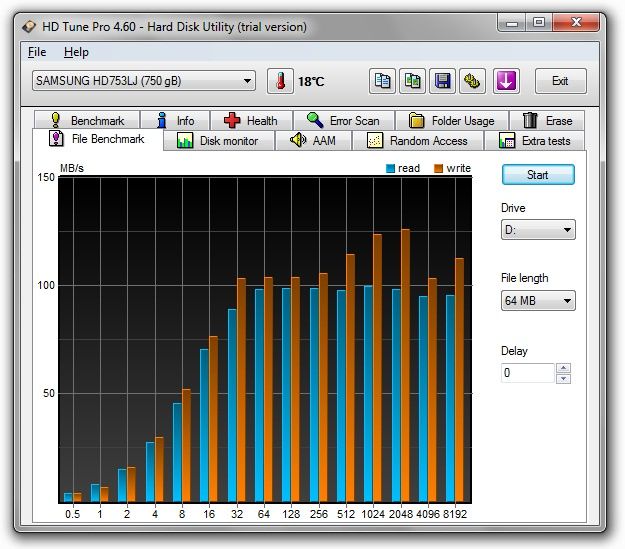Open the Error Scan tab
This screenshot has height=549, width=625.
(x=344, y=120)
